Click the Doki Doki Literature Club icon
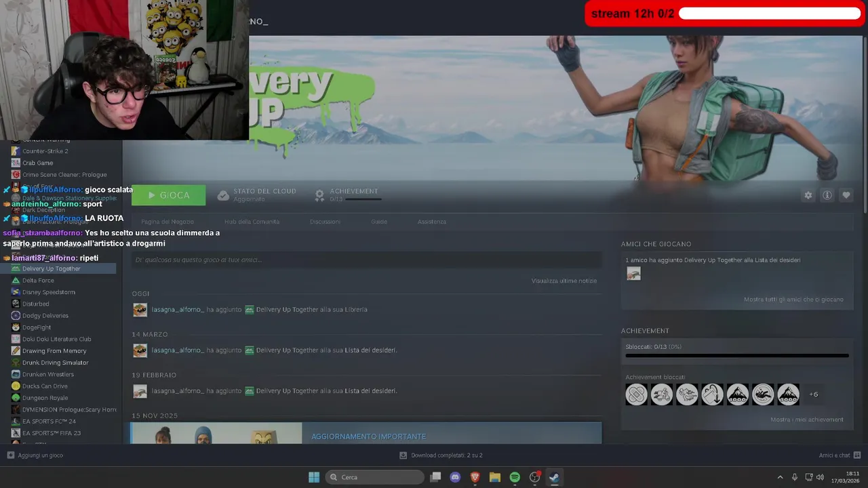The height and width of the screenshot is (488, 868). coord(16,339)
